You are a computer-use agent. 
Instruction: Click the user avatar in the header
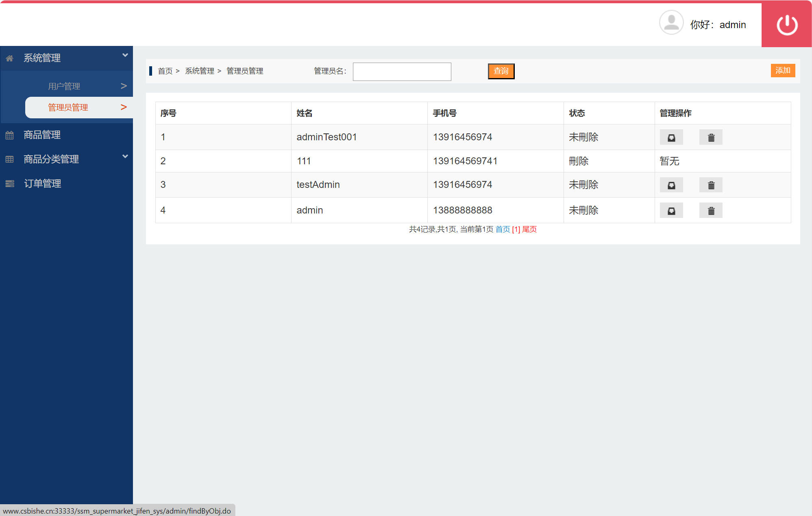(x=671, y=22)
